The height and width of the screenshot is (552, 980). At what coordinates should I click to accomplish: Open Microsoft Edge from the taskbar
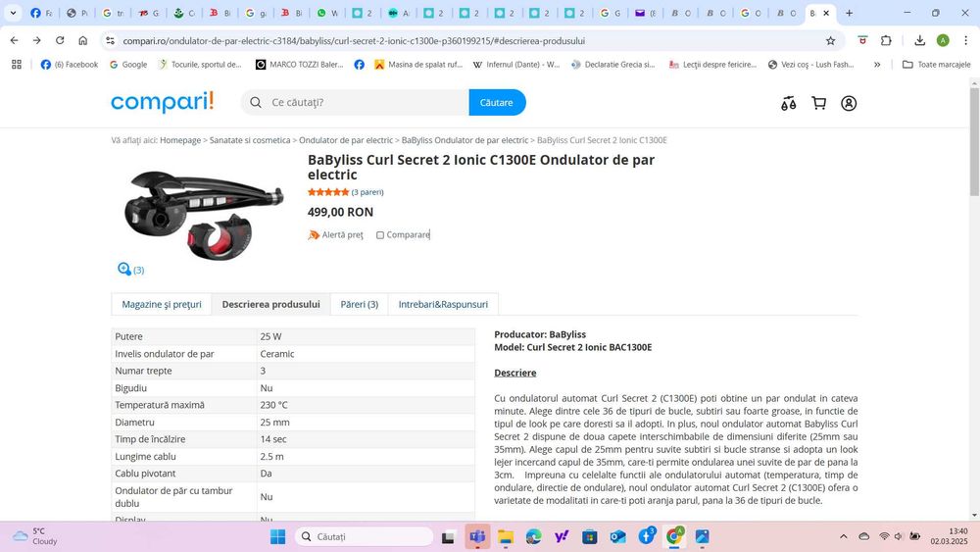pos(533,536)
